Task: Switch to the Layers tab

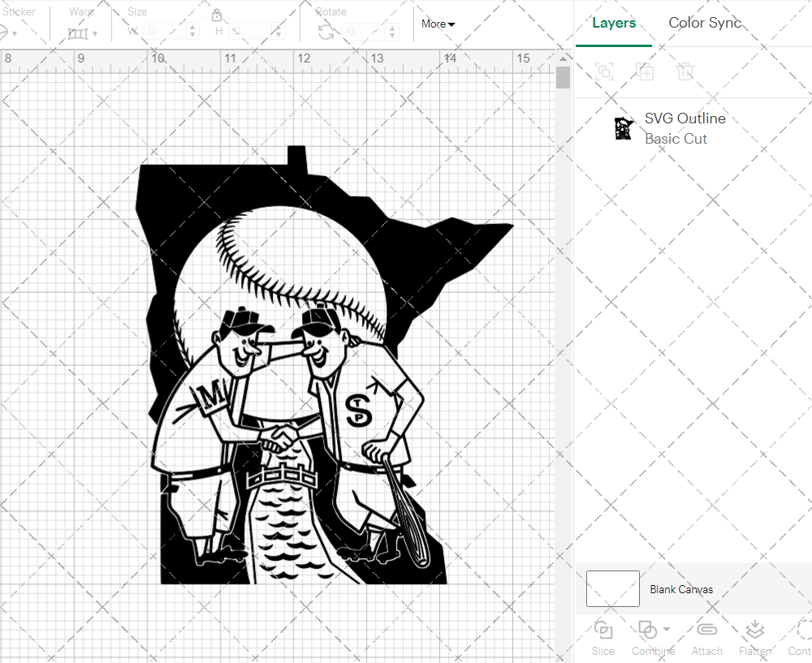Action: pyautogui.click(x=614, y=23)
